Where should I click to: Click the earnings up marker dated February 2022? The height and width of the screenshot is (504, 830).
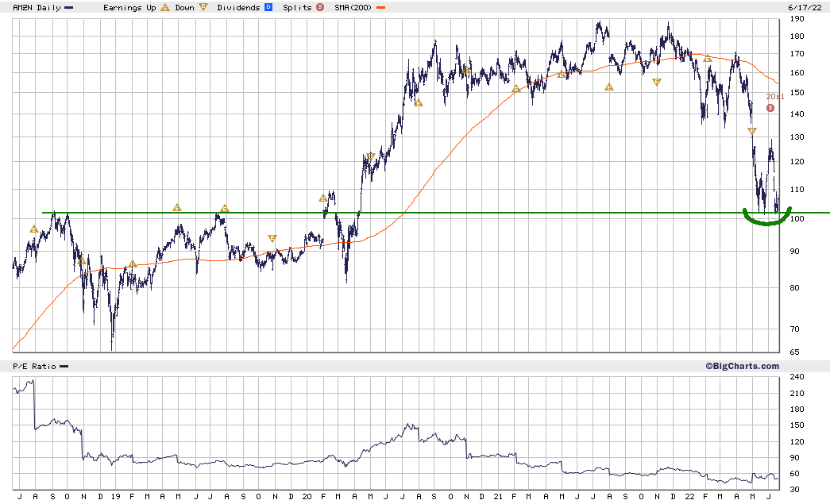708,58
